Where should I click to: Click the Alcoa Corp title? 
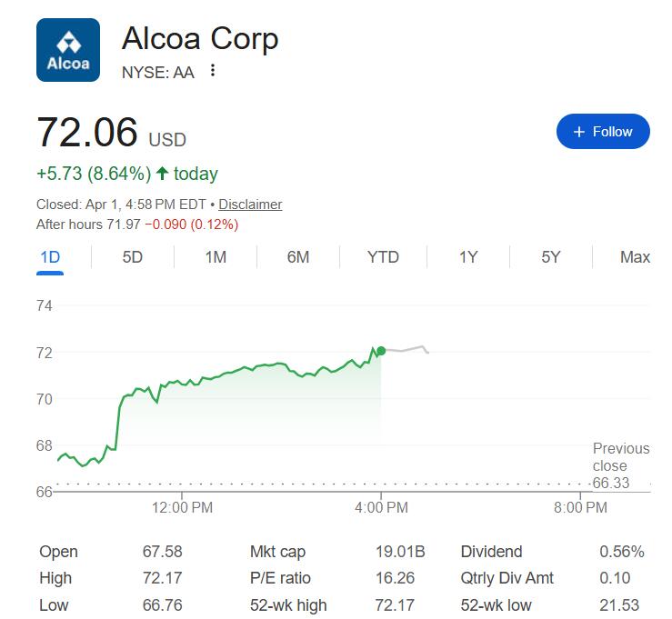(x=200, y=38)
